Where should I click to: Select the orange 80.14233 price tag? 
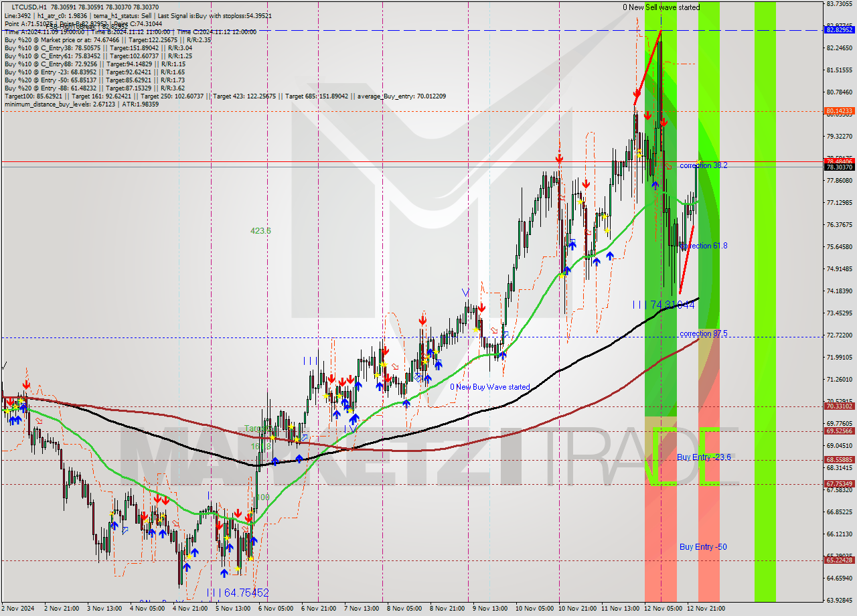coord(840,111)
